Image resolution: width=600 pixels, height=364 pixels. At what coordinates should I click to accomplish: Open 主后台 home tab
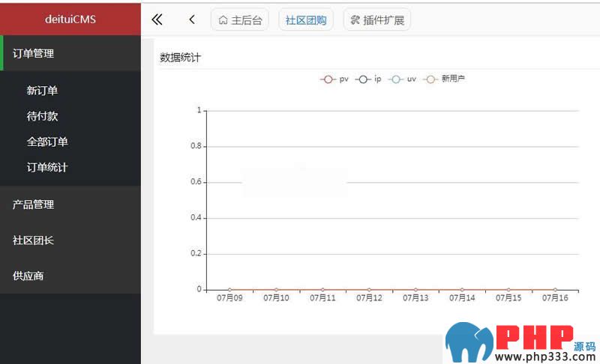(240, 19)
